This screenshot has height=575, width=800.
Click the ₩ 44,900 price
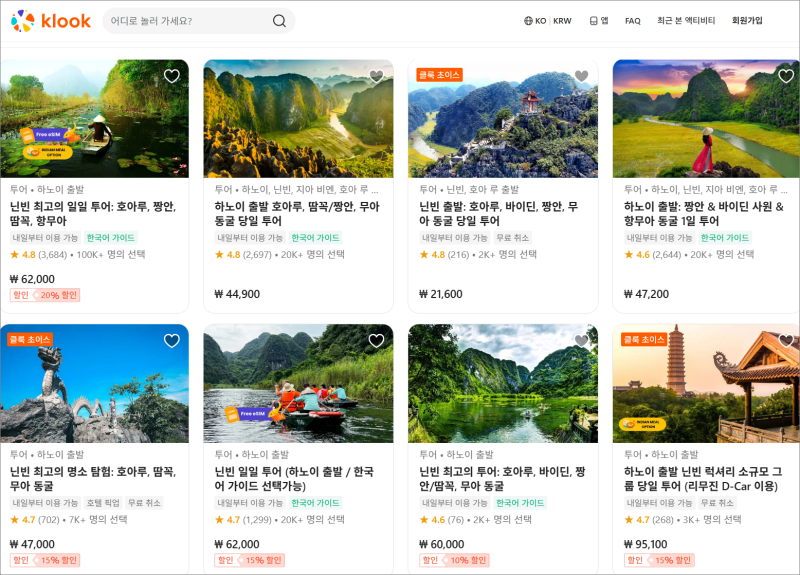click(237, 294)
